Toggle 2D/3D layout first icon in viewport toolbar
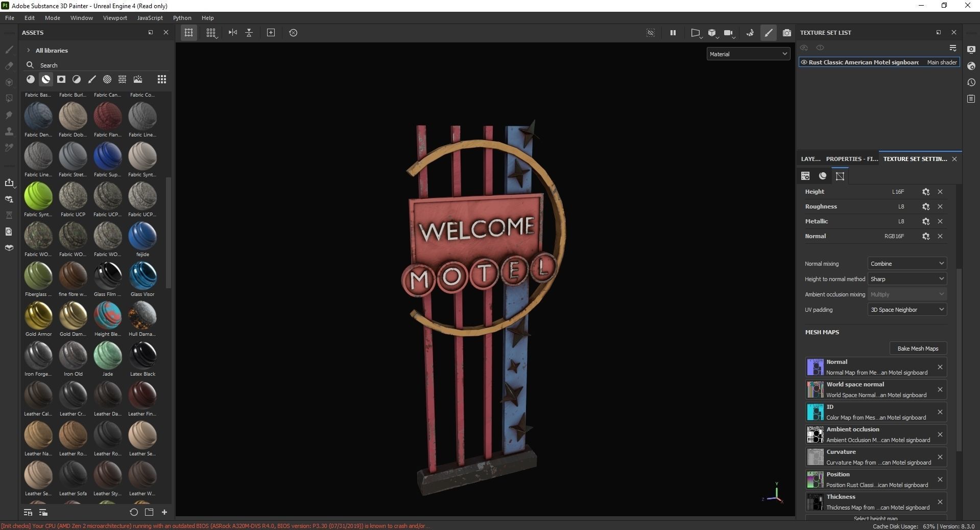This screenshot has width=980, height=530. [189, 33]
